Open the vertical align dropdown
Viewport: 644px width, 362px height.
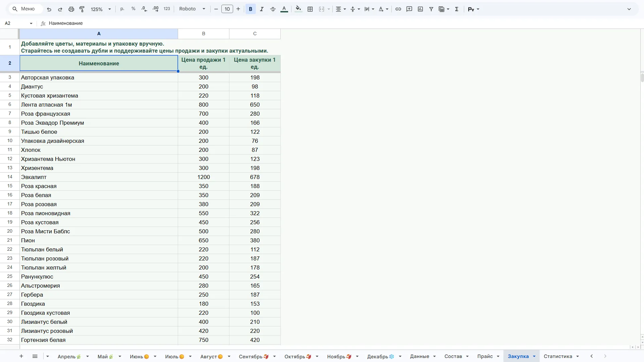(x=355, y=9)
